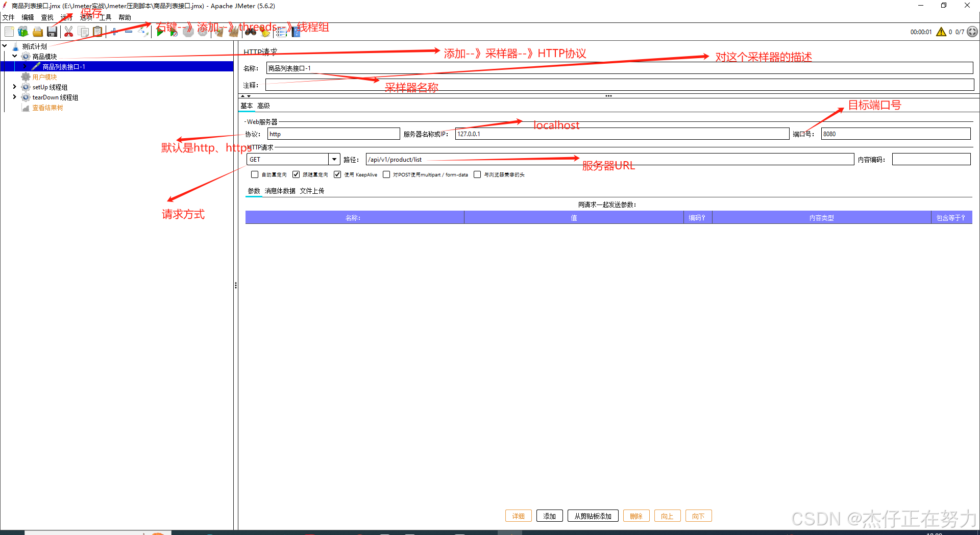Click the 添加 button
The image size is (980, 535).
click(x=550, y=516)
